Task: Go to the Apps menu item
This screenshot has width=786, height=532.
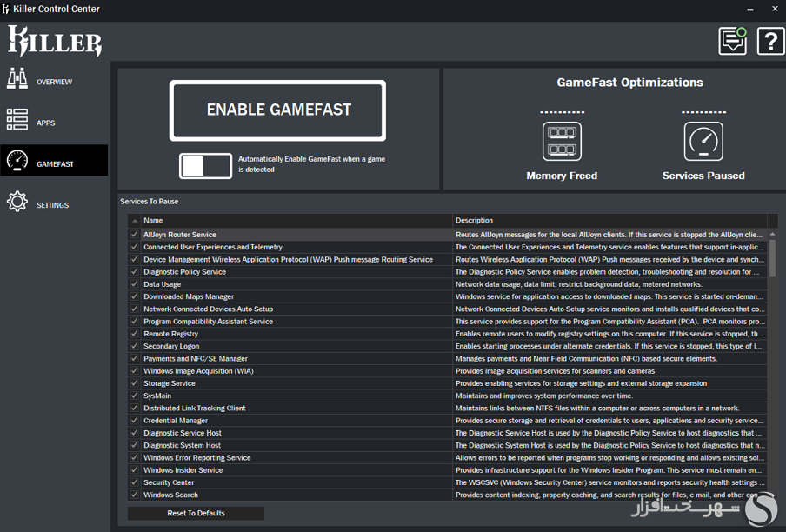Action: click(x=45, y=123)
